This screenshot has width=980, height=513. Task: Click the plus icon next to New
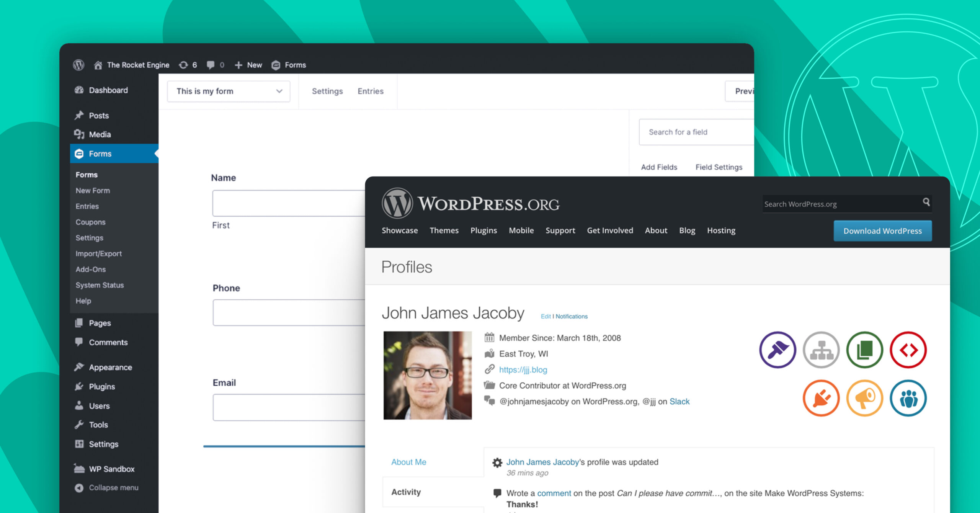(238, 65)
